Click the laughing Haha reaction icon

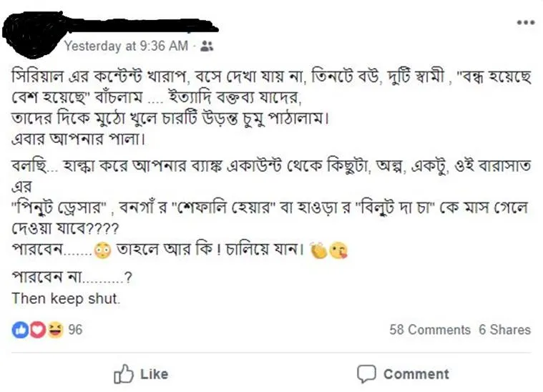[55, 330]
